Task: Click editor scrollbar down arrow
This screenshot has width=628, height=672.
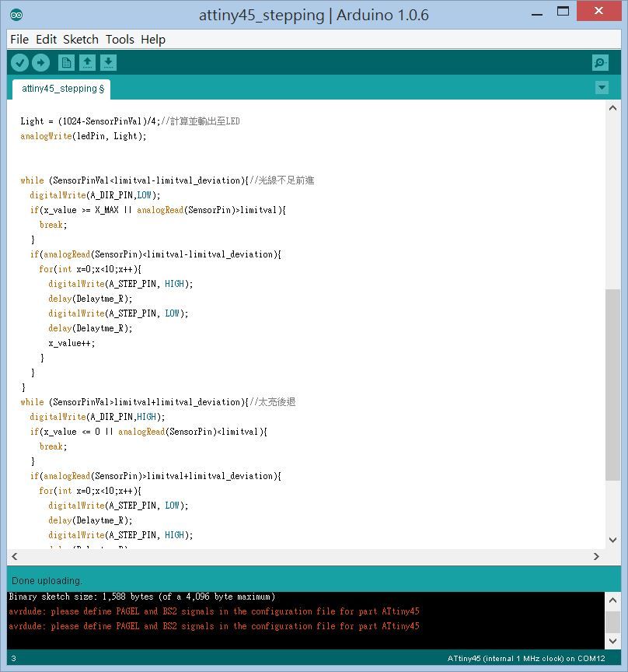Action: [612, 540]
